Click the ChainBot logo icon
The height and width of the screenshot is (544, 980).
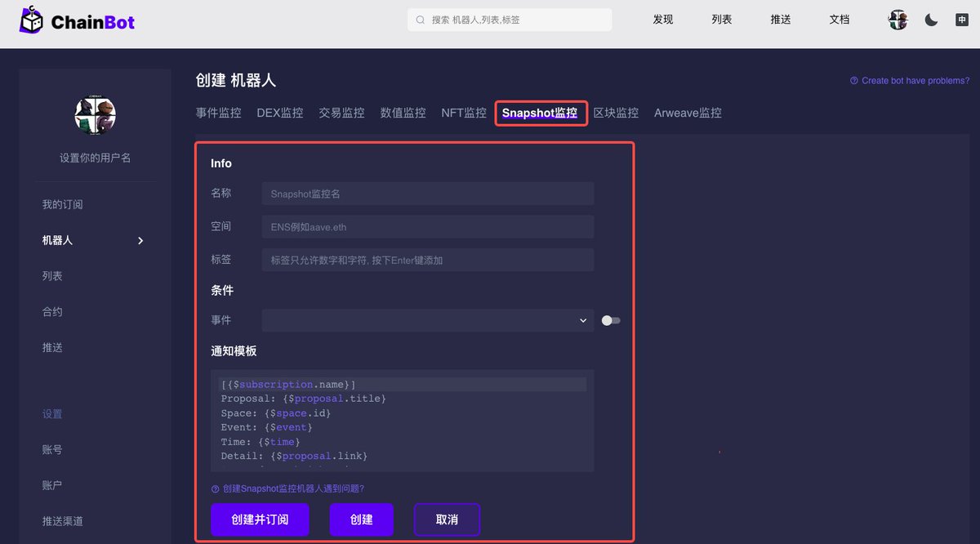(x=32, y=20)
